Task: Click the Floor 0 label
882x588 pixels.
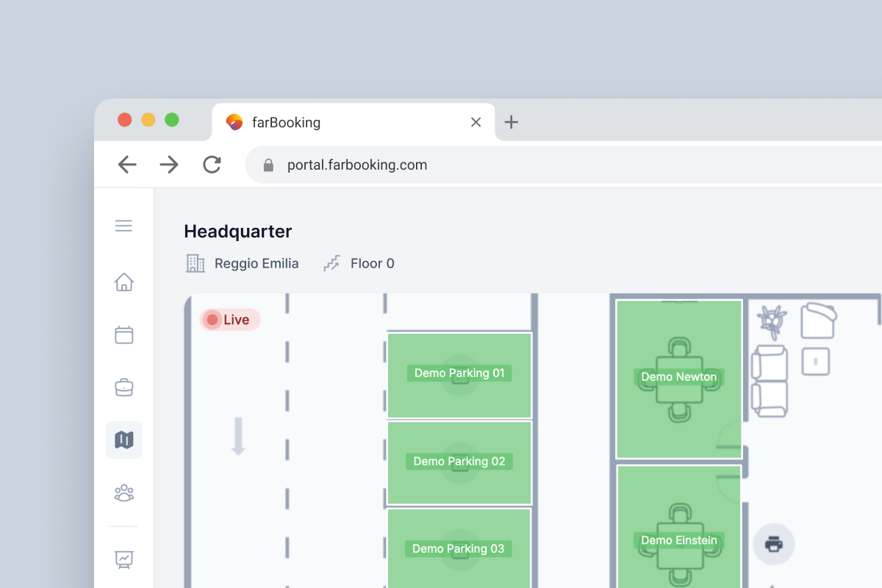Action: coord(372,263)
